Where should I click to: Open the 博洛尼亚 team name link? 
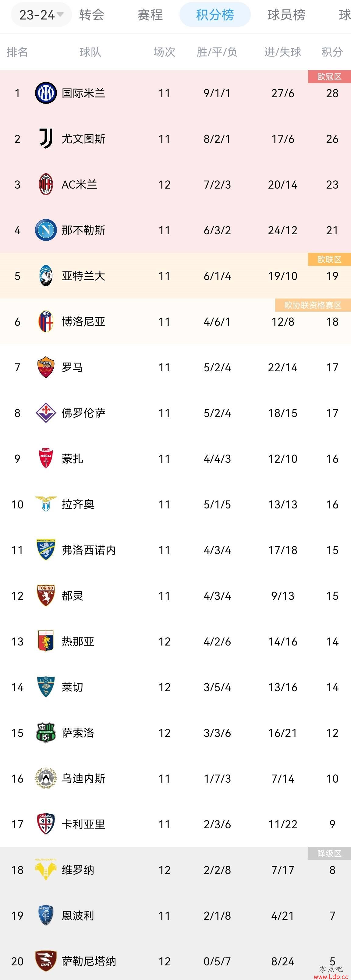[x=83, y=322]
